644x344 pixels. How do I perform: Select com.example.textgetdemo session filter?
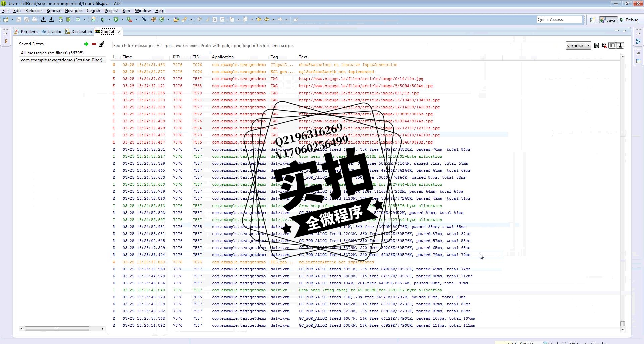(62, 60)
